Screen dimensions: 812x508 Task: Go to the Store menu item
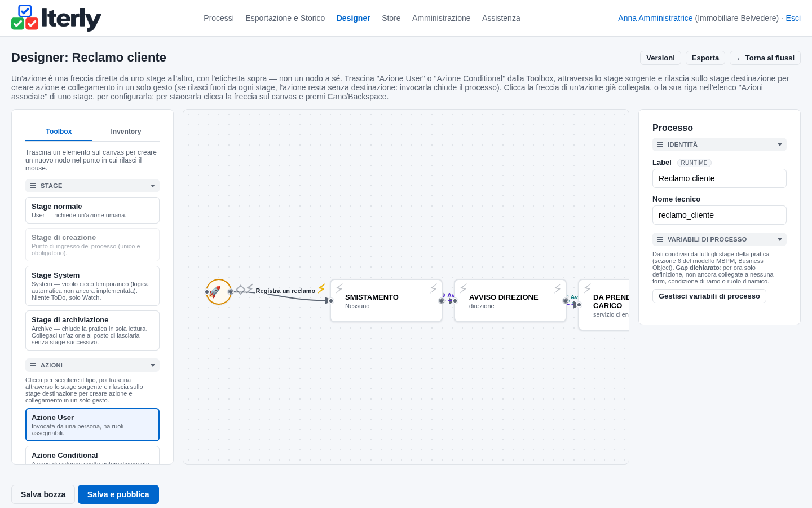tap(391, 18)
